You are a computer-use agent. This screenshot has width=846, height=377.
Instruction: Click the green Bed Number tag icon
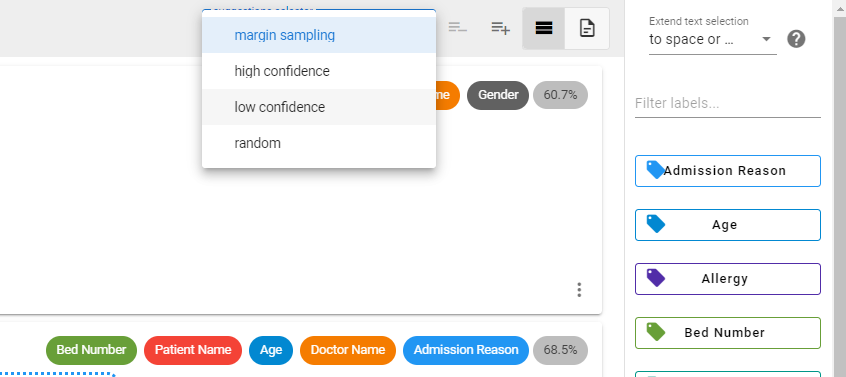tap(656, 332)
